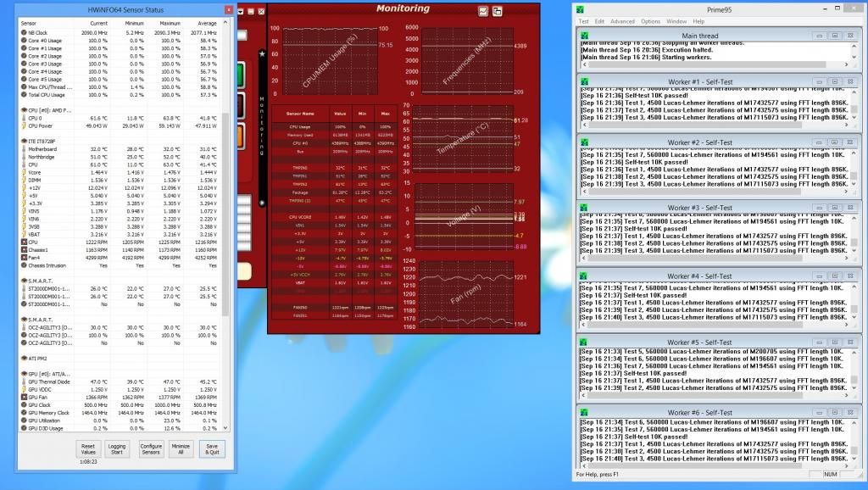Click the Main thread horizontal scroll left arrow
Viewport: 868px width, 490px height.
(x=583, y=64)
